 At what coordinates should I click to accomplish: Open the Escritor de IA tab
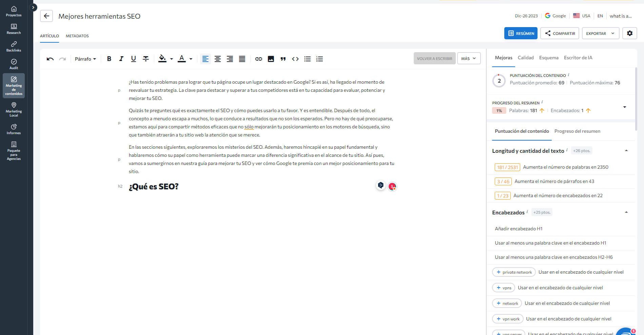point(578,58)
